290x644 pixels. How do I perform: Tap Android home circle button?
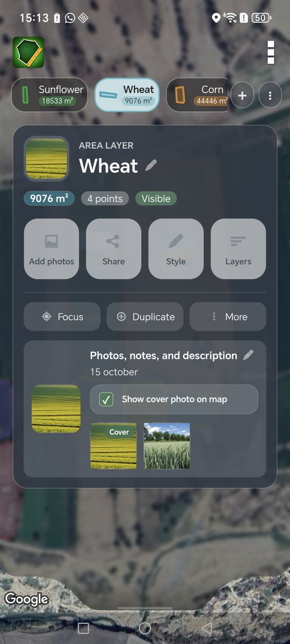coord(145,628)
